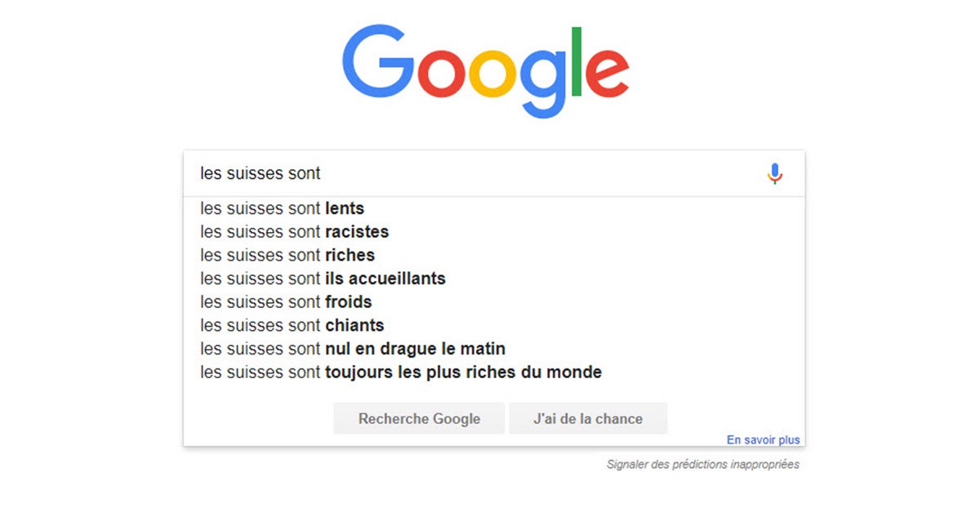
Task: Click the microphone icon for voice search
Action: [x=774, y=173]
